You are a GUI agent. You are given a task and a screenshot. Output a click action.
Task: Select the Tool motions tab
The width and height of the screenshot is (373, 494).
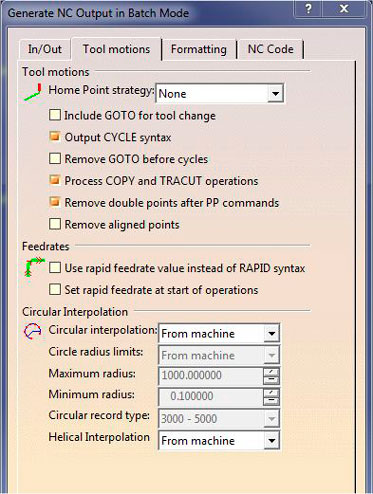click(116, 49)
